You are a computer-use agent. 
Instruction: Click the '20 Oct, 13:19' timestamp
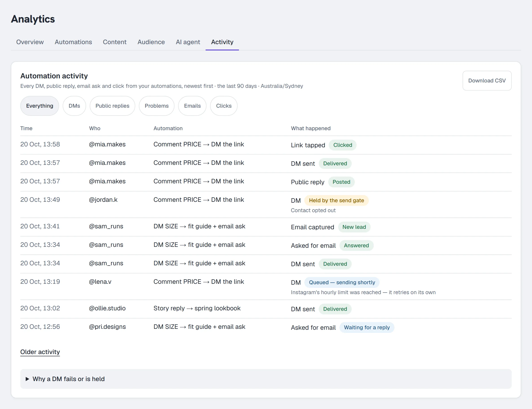coord(40,282)
